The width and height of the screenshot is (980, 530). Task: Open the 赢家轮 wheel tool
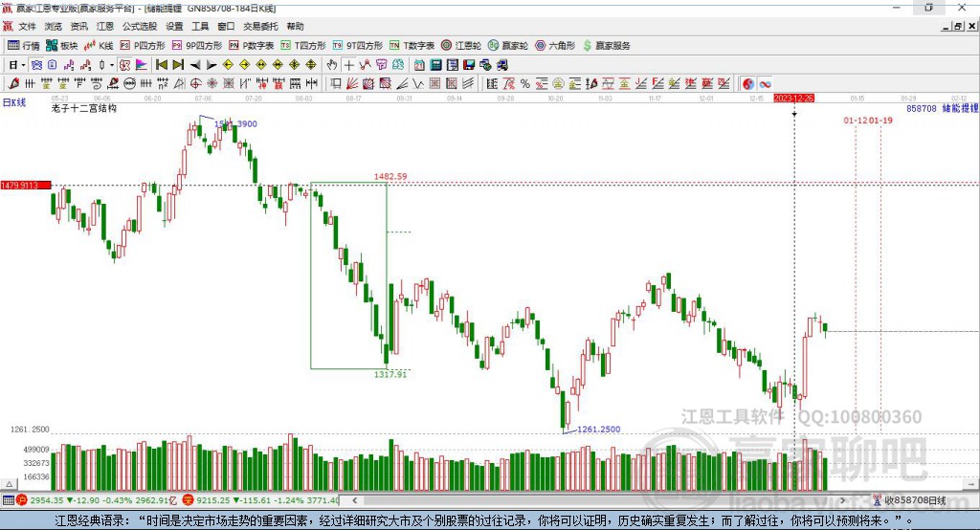tap(508, 46)
